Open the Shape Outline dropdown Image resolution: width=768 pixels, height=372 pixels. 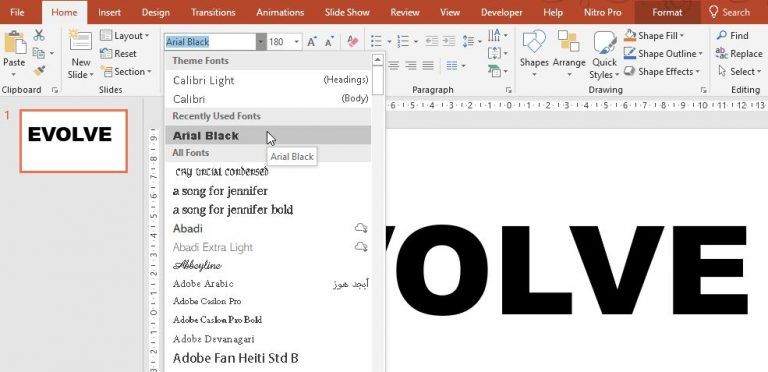pyautogui.click(x=700, y=54)
